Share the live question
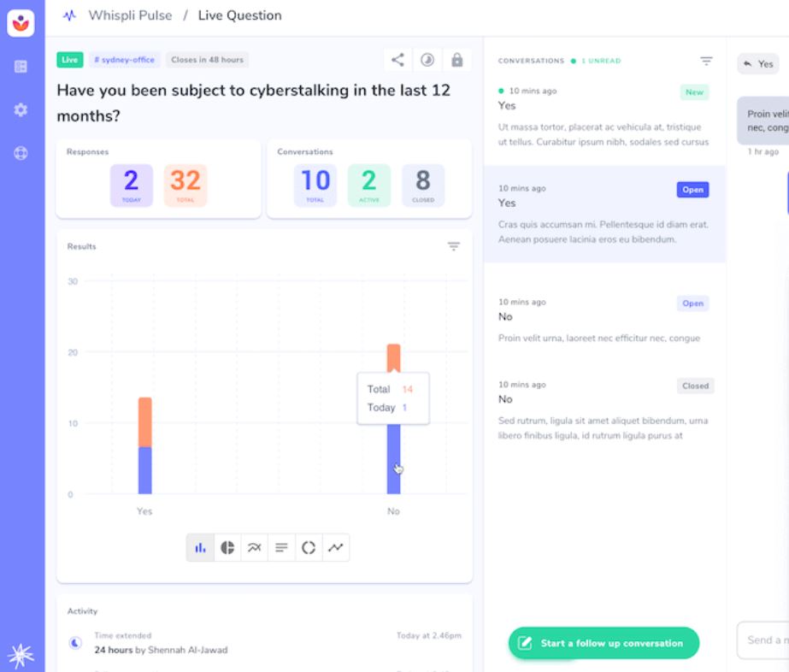 tap(397, 60)
